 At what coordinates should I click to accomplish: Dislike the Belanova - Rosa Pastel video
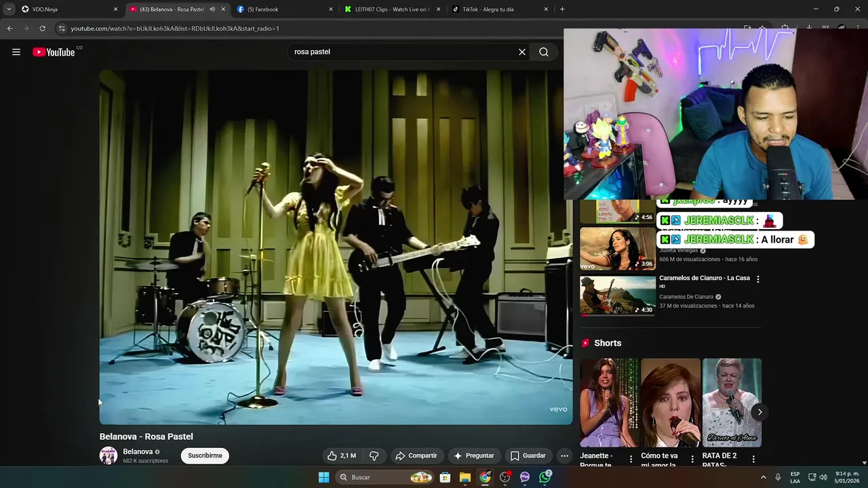pos(374,455)
